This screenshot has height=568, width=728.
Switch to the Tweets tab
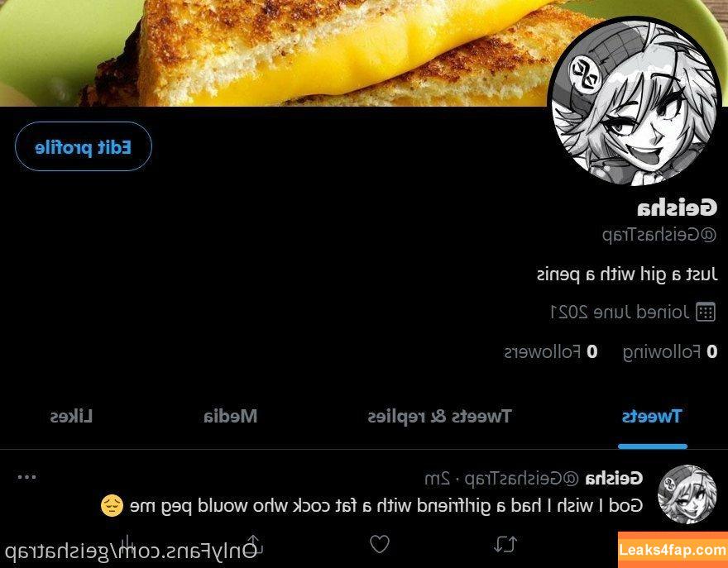point(652,416)
